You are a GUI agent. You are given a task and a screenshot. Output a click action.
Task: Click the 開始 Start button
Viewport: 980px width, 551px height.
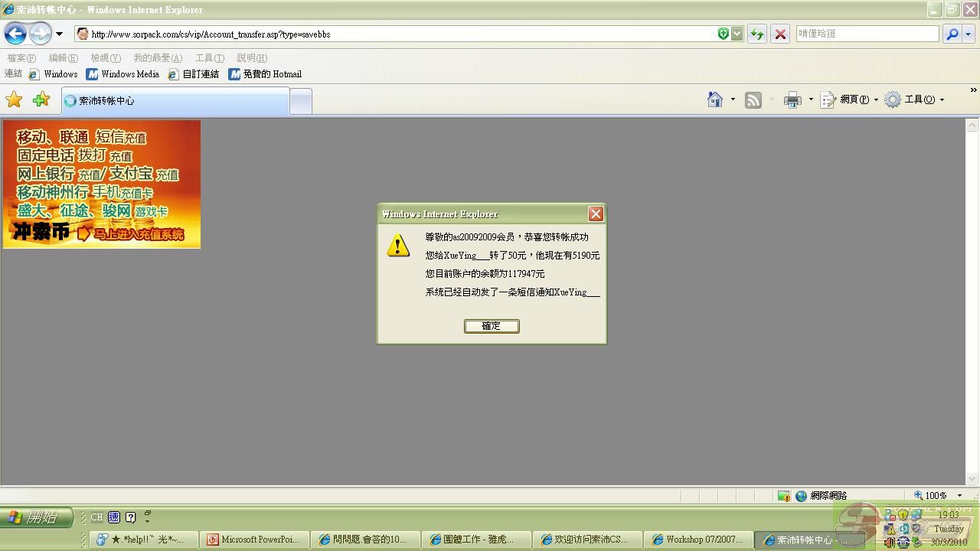pos(37,517)
